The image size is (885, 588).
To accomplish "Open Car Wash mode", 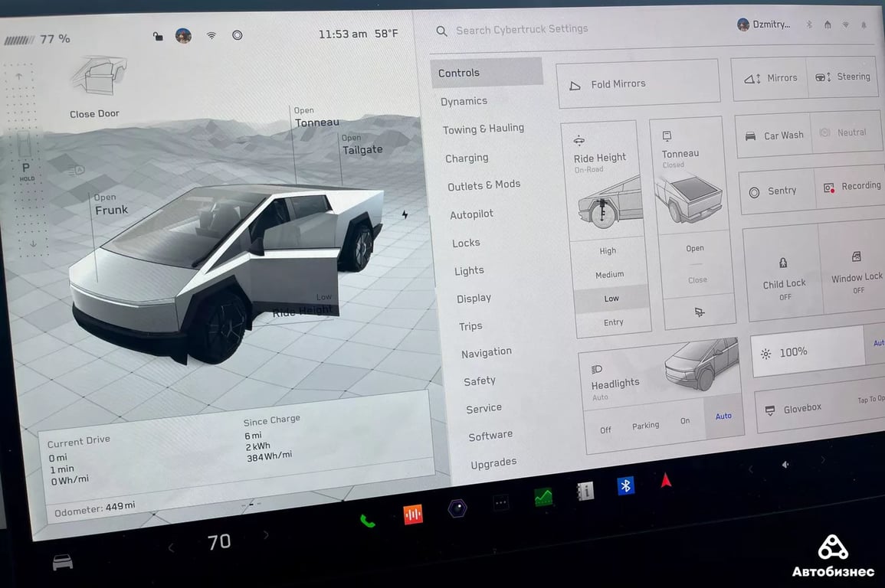I will [x=774, y=134].
